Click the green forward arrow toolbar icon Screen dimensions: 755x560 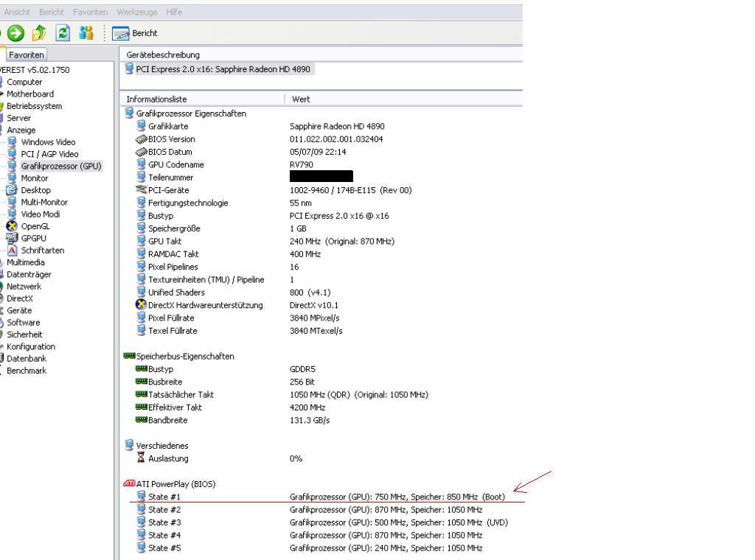pyautogui.click(x=15, y=33)
